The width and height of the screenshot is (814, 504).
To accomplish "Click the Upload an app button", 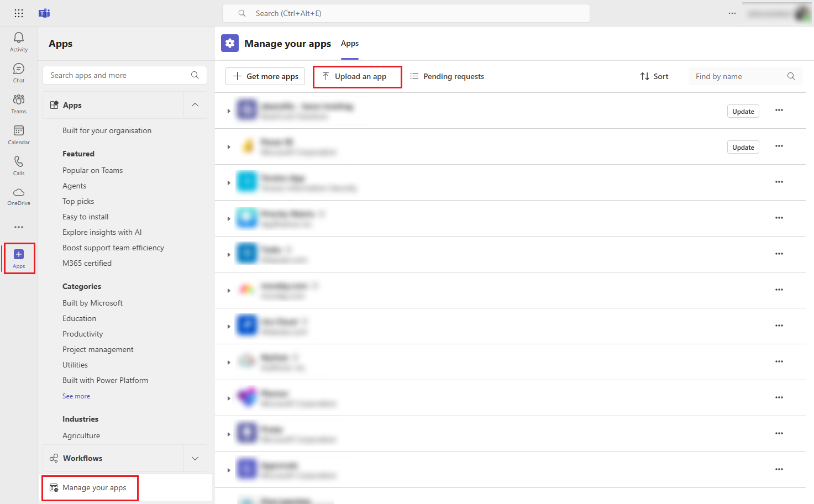I will pos(357,76).
